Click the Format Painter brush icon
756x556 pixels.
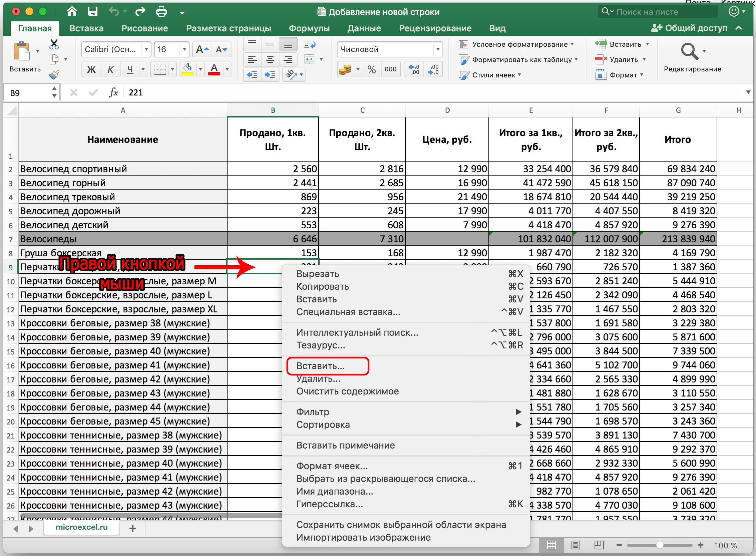(x=54, y=74)
